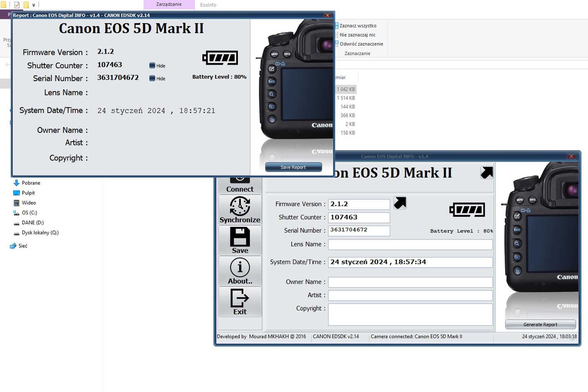Click the System Date/Time input field
Screen dimensions: 588x392
(410, 262)
